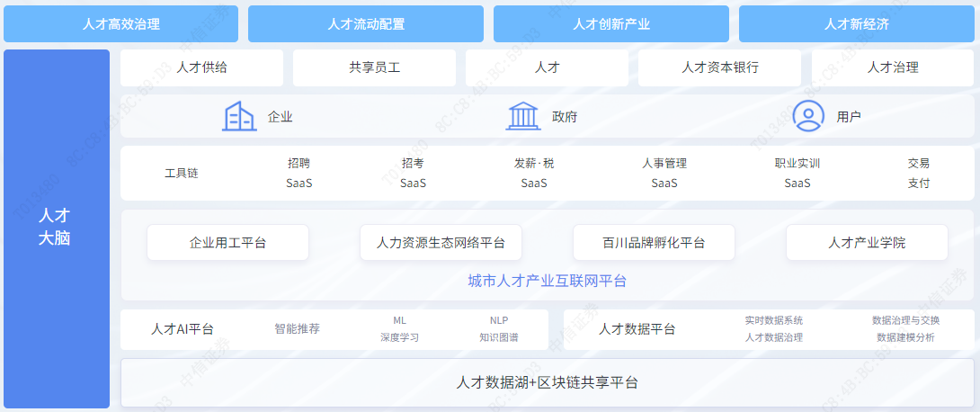The image size is (980, 412).
Task: Switch to the 人才新经济 tab
Action: pyautogui.click(x=856, y=24)
